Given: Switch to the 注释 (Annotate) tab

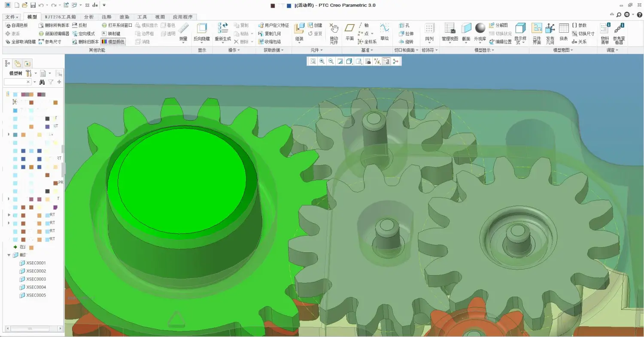Looking at the screenshot, I should pyautogui.click(x=107, y=17).
